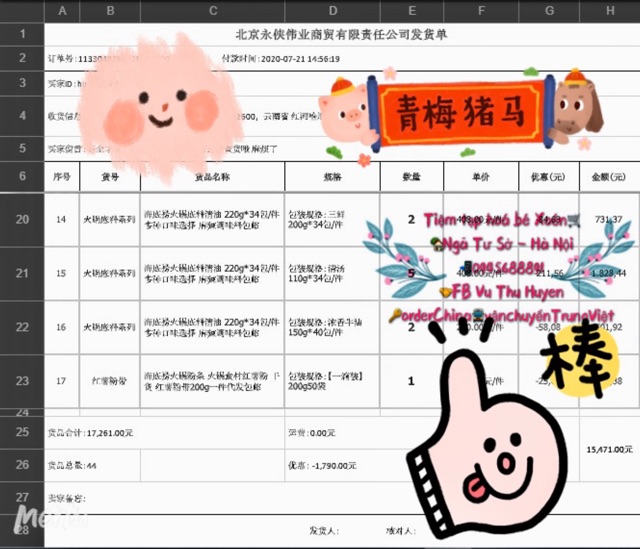640x549 pixels.
Task: Click the blushing smiley face sticker
Action: (x=158, y=110)
